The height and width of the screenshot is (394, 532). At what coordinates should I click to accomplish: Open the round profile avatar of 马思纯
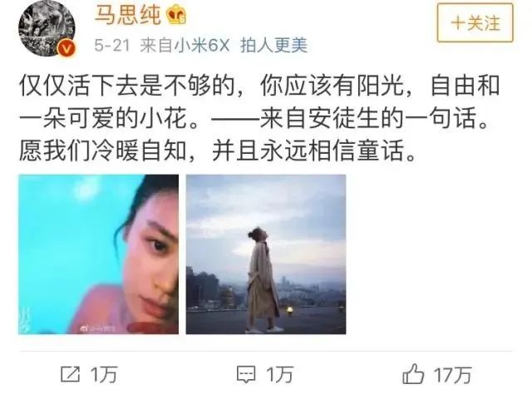(47, 29)
